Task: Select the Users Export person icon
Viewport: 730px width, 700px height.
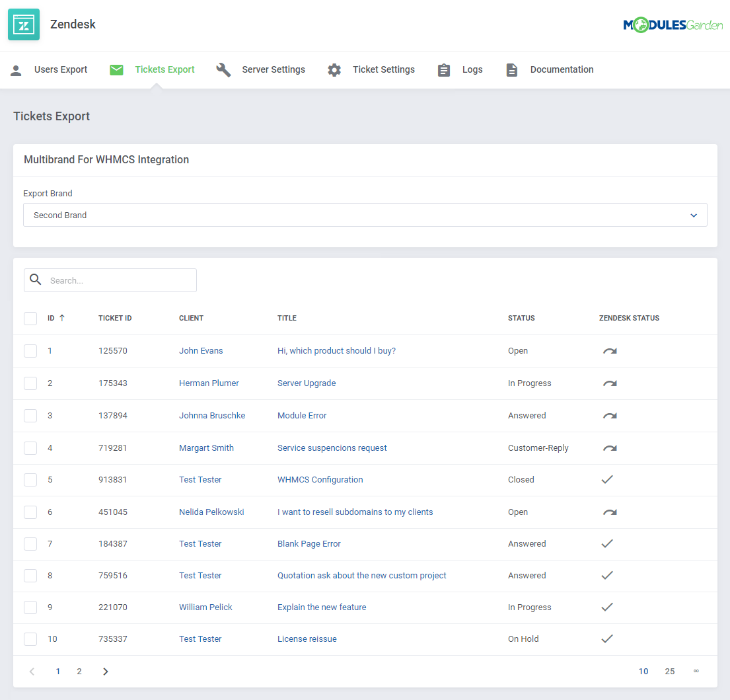Action: click(x=16, y=69)
